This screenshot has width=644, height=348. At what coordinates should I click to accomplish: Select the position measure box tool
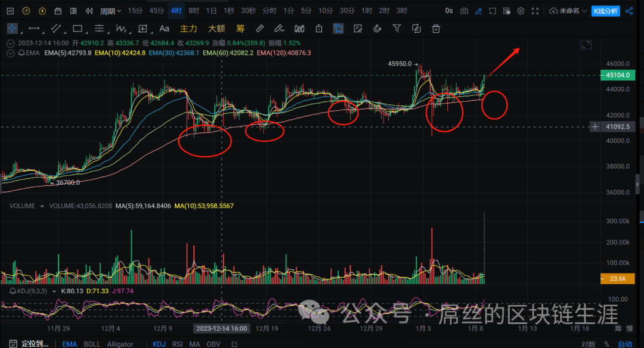tap(143, 29)
